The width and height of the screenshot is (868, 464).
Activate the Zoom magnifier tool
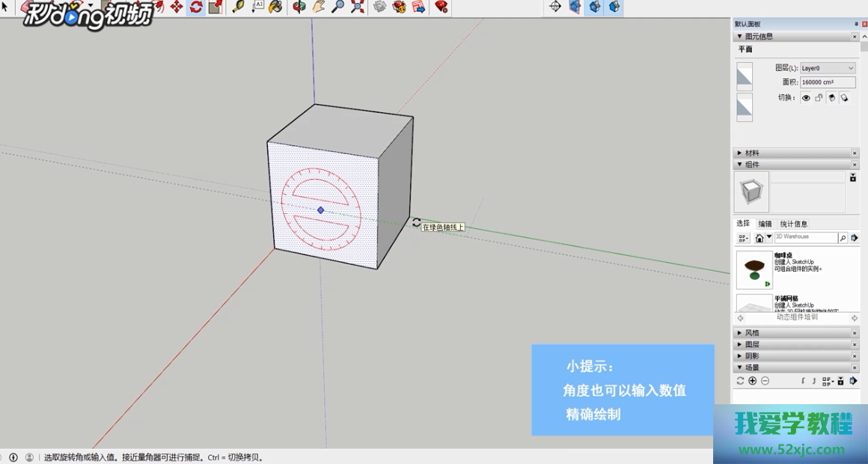tap(338, 7)
